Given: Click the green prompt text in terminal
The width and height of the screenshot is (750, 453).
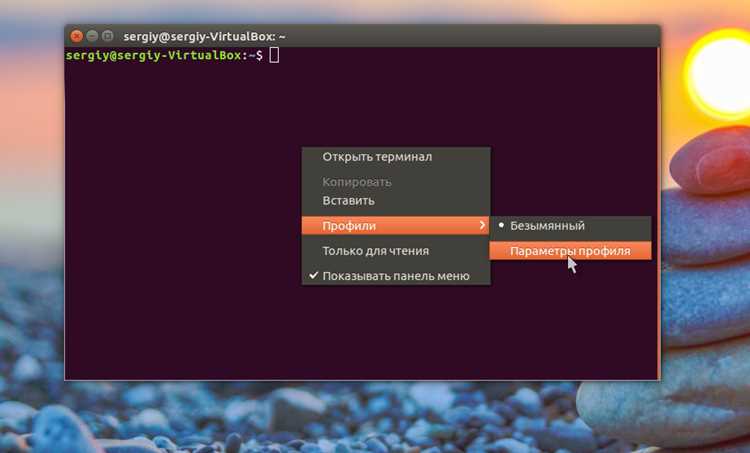Looking at the screenshot, I should coord(153,55).
